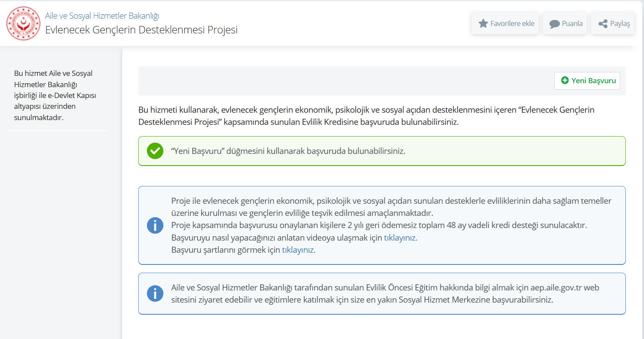The height and width of the screenshot is (339, 644).
Task: Click the gray header bar above Yeni Başvuru
Action: [303, 81]
